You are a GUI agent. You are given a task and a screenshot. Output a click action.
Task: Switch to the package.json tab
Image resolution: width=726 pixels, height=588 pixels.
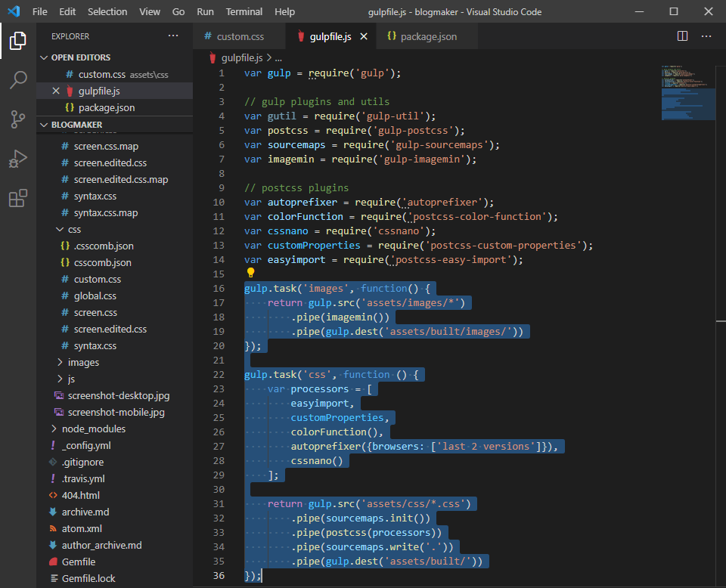pyautogui.click(x=427, y=36)
